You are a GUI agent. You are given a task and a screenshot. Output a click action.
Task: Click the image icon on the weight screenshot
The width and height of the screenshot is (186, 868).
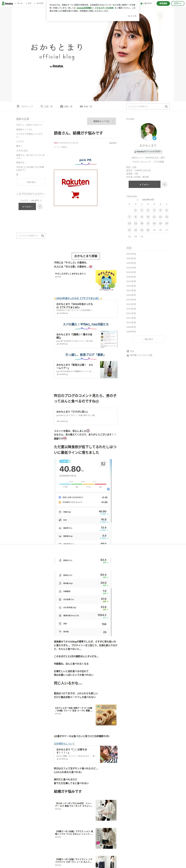tap(103, 464)
